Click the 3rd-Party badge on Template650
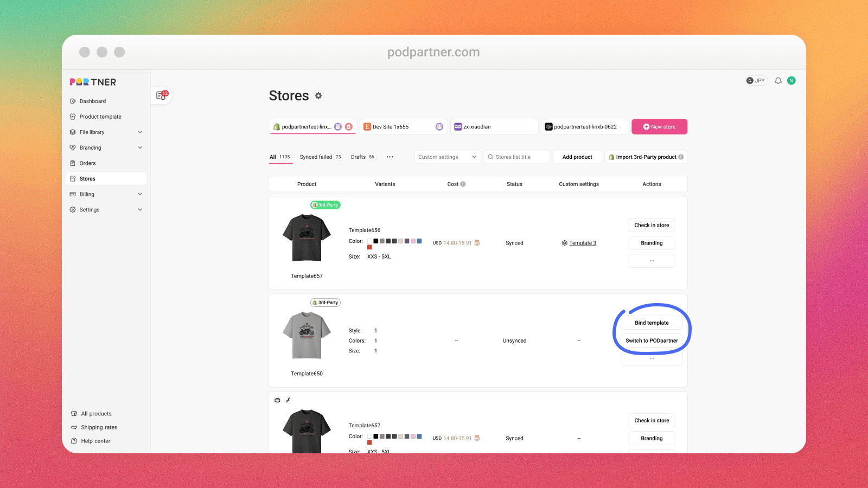868x488 pixels. click(325, 303)
